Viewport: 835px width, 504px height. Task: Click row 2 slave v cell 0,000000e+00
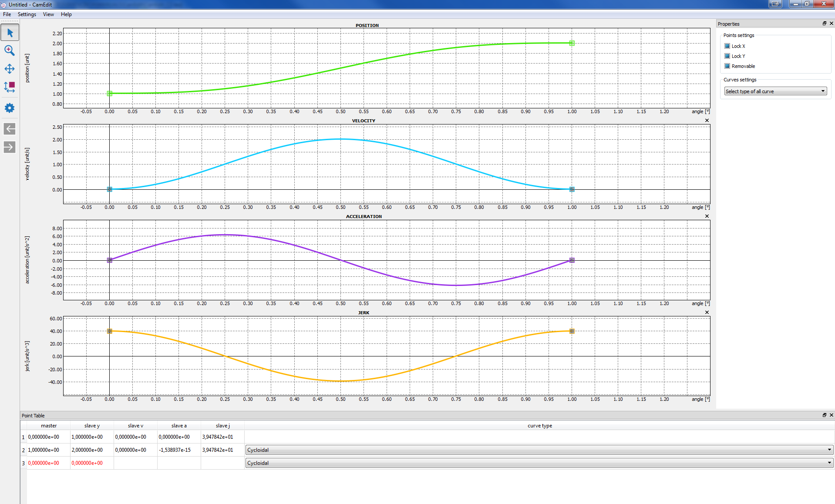135,450
